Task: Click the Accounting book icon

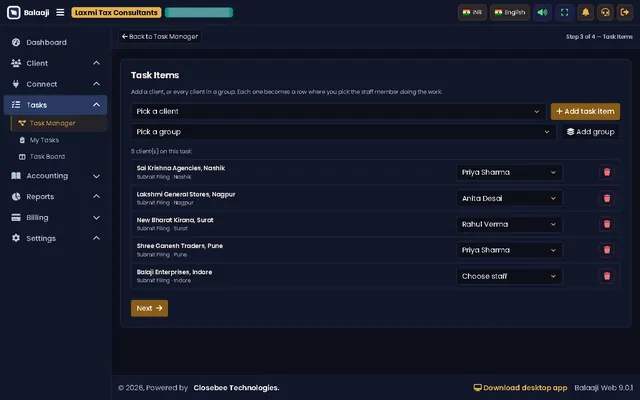Action: tap(16, 176)
